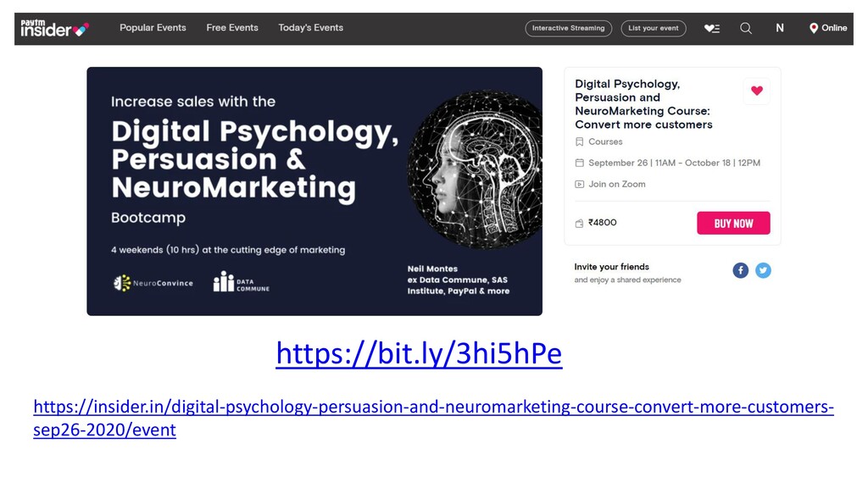Image resolution: width=868 pixels, height=488 pixels.
Task: Click the calendar icon beside event dates
Action: (579, 163)
